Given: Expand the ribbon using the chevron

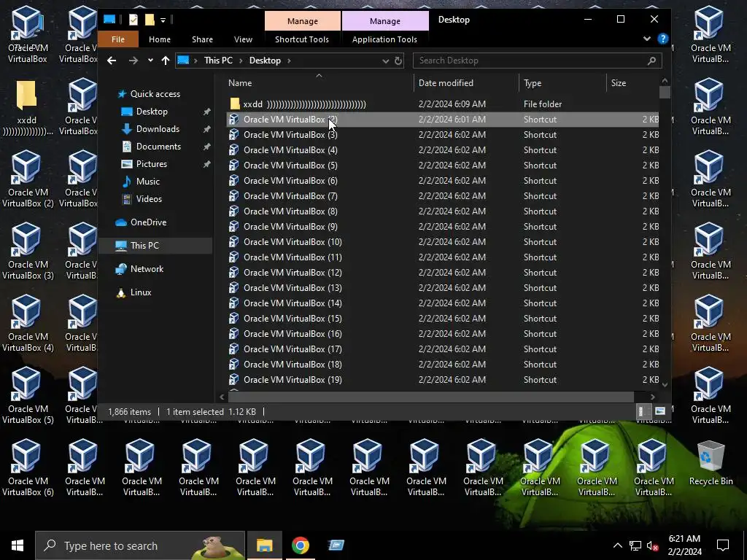Looking at the screenshot, I should (647, 39).
